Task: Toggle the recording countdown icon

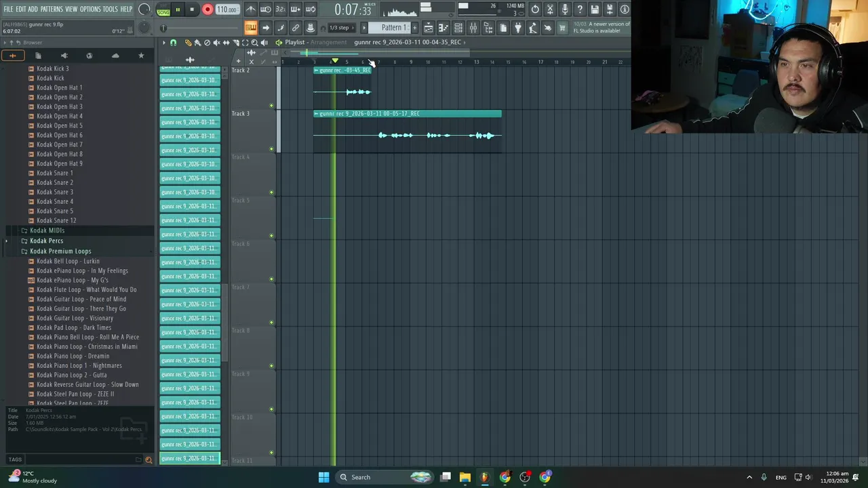Action: tap(281, 9)
